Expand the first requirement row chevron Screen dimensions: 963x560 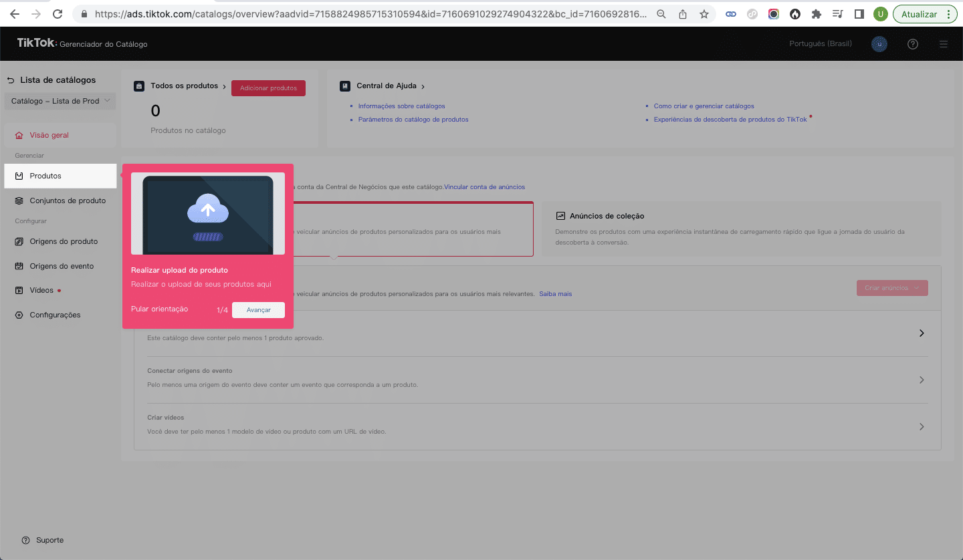click(x=922, y=333)
